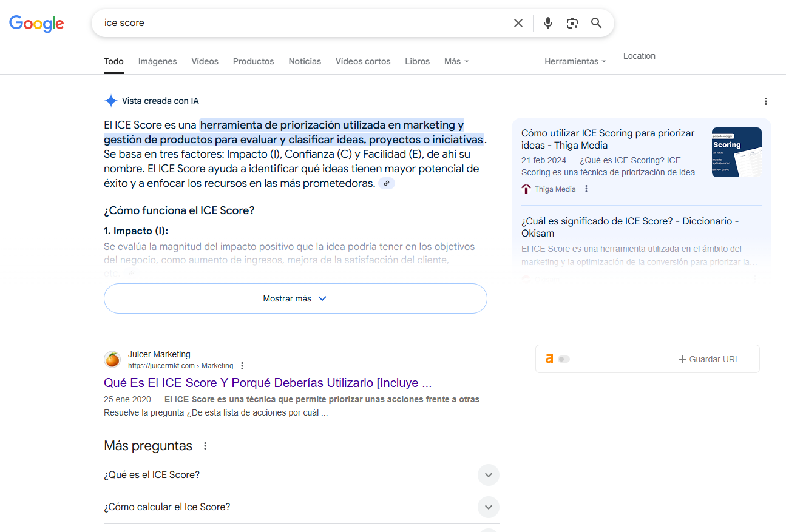
Task: Switch to the Imágenes tab
Action: click(158, 61)
